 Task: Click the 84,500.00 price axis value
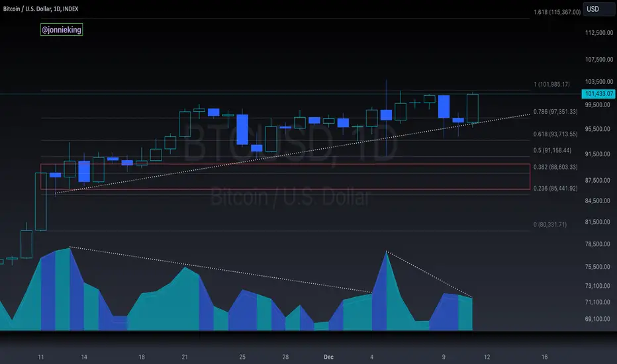(597, 201)
